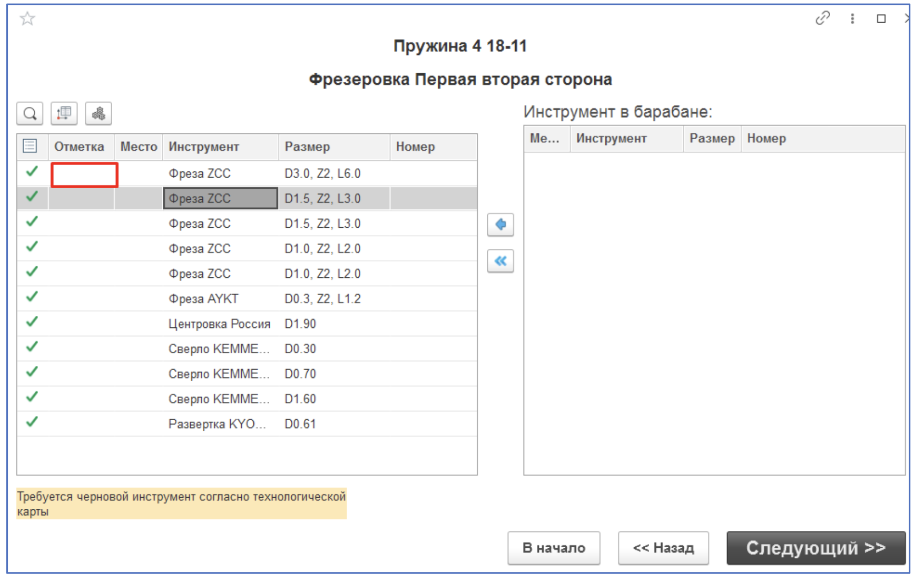
Task: Open the search tool above the table
Action: (30, 113)
